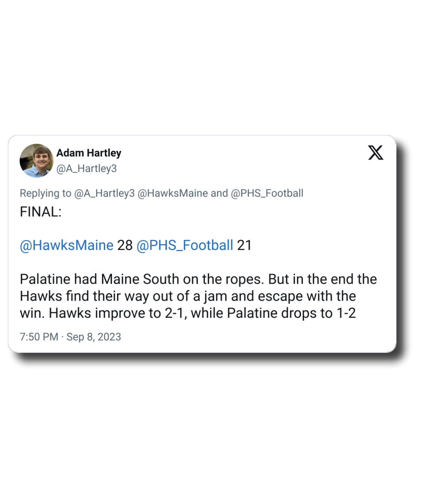Image resolution: width=426 pixels, height=504 pixels.
Task: Open the blue @PHS_Football mention beside 21
Action: [x=185, y=245]
